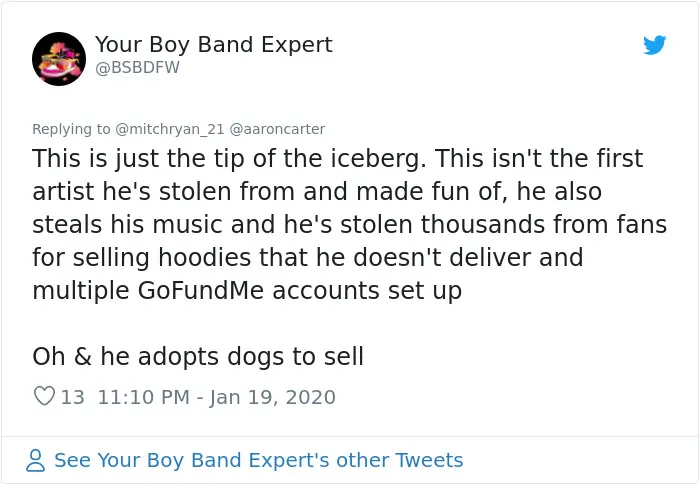The height and width of the screenshot is (485, 700).
Task: Click the word artist in the tweet
Action: (63, 192)
